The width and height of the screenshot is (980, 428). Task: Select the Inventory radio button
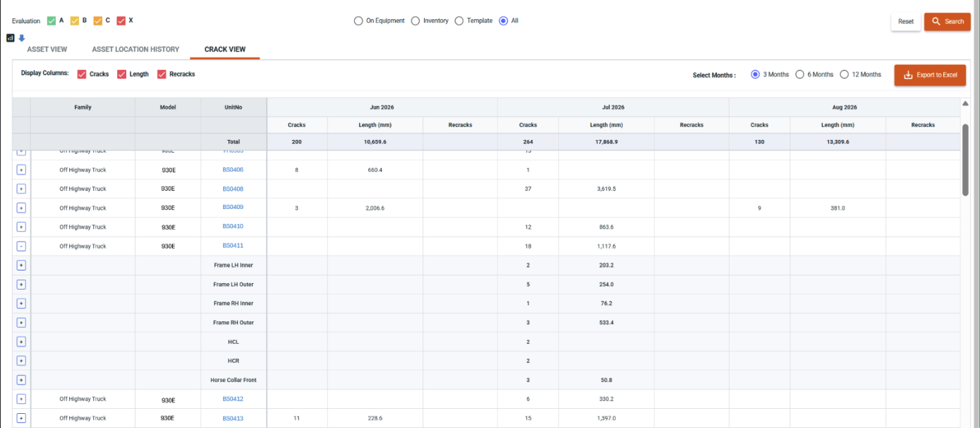point(416,20)
